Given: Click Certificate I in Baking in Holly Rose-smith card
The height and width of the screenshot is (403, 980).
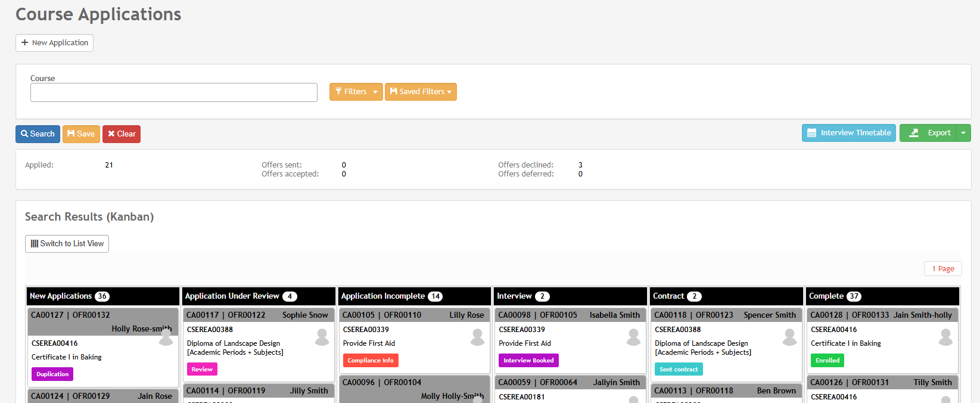Looking at the screenshot, I should click(x=66, y=357).
